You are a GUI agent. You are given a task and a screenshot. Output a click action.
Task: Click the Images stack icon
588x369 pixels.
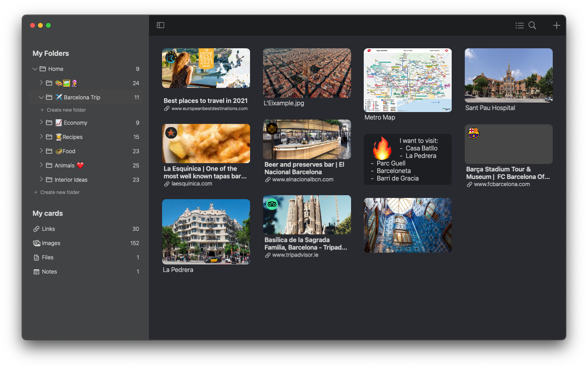(36, 243)
